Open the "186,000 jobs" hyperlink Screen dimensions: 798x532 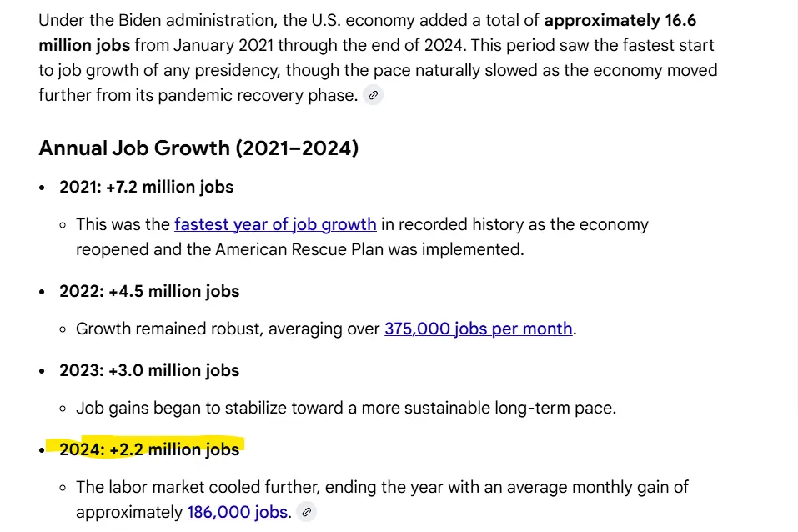pos(237,512)
